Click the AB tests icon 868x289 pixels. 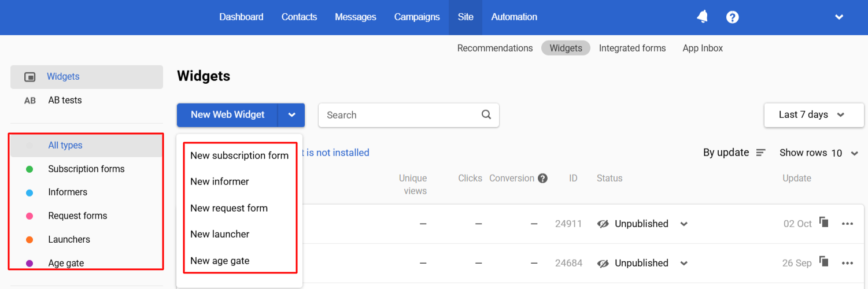[x=30, y=101]
